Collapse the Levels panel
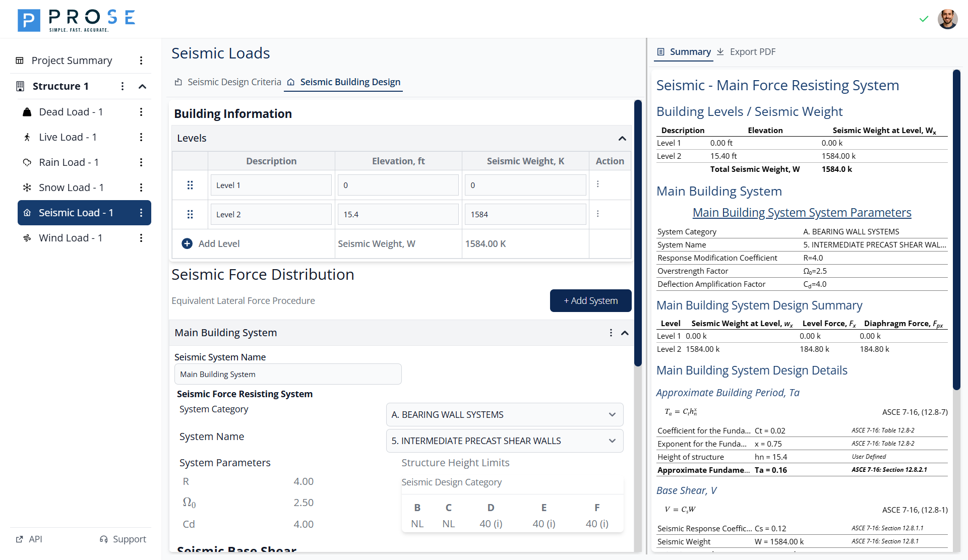 pyautogui.click(x=622, y=138)
